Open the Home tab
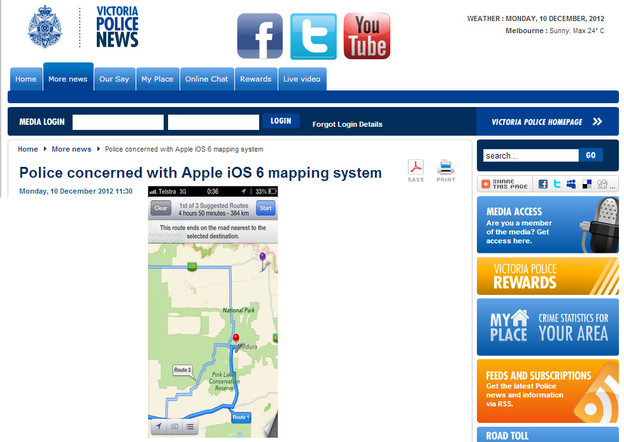 [x=26, y=79]
